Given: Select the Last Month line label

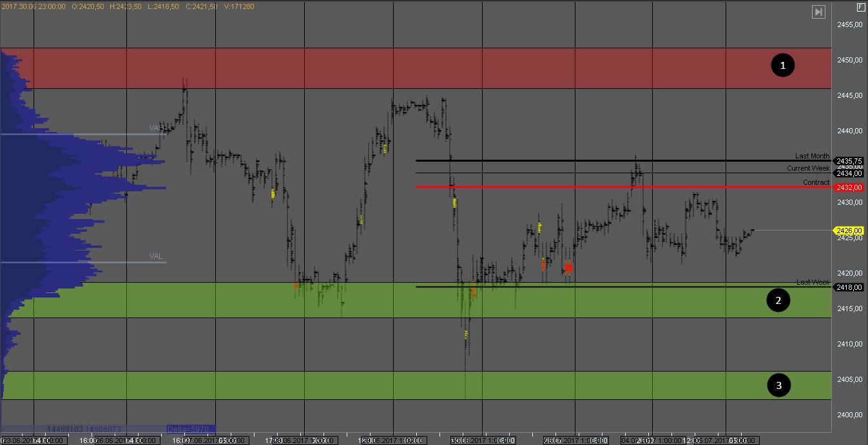Looking at the screenshot, I should (812, 156).
